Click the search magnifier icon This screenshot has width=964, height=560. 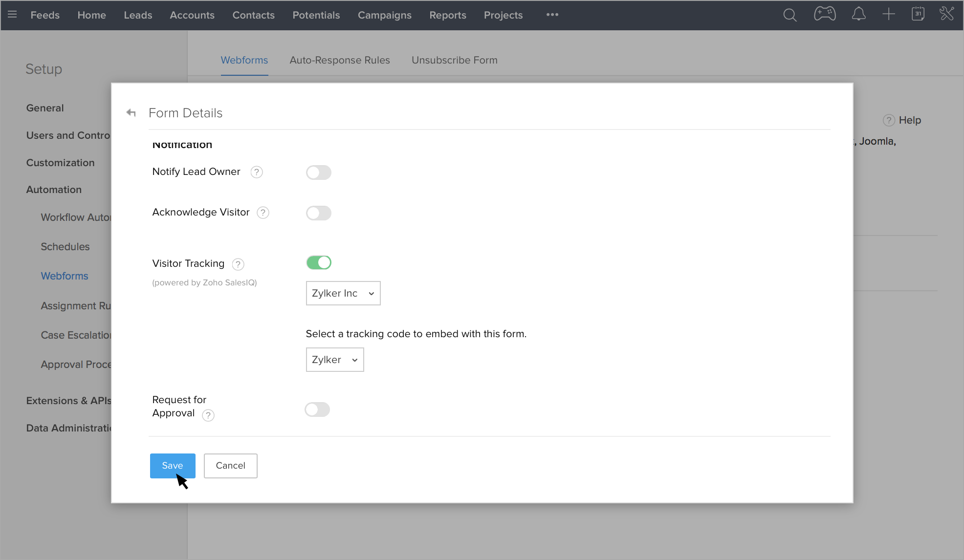pos(789,15)
